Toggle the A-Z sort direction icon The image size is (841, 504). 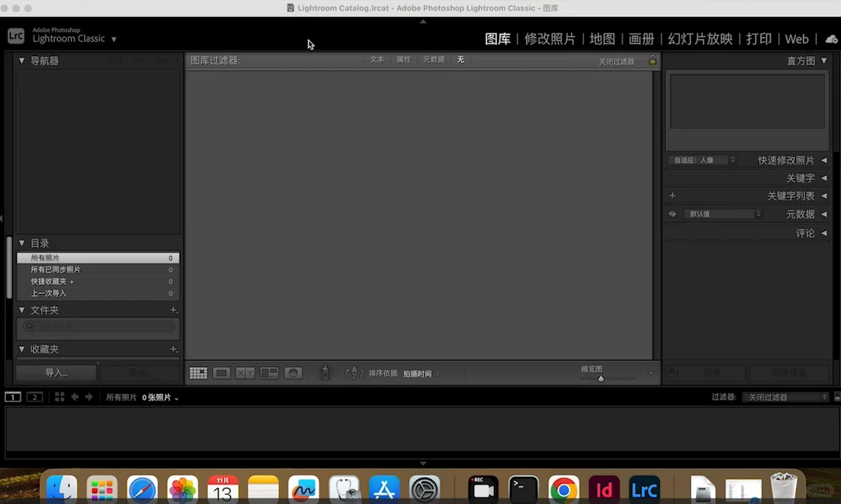354,373
